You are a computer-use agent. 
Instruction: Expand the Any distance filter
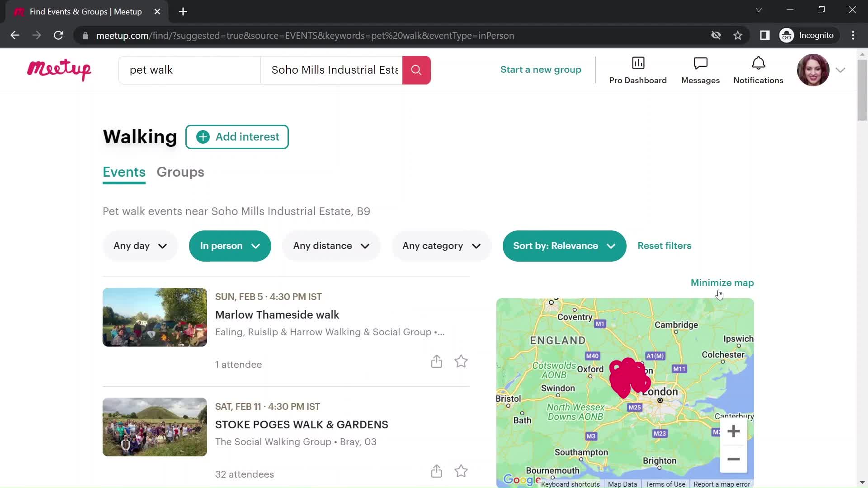[331, 246]
